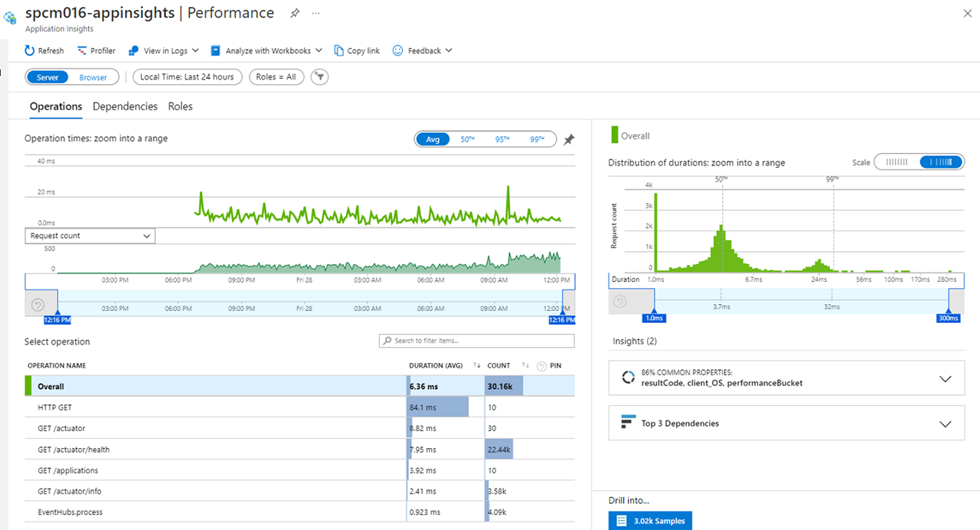Screen dimensions: 980x530
Task: Select the 50th percentile toggle
Action: 467,139
